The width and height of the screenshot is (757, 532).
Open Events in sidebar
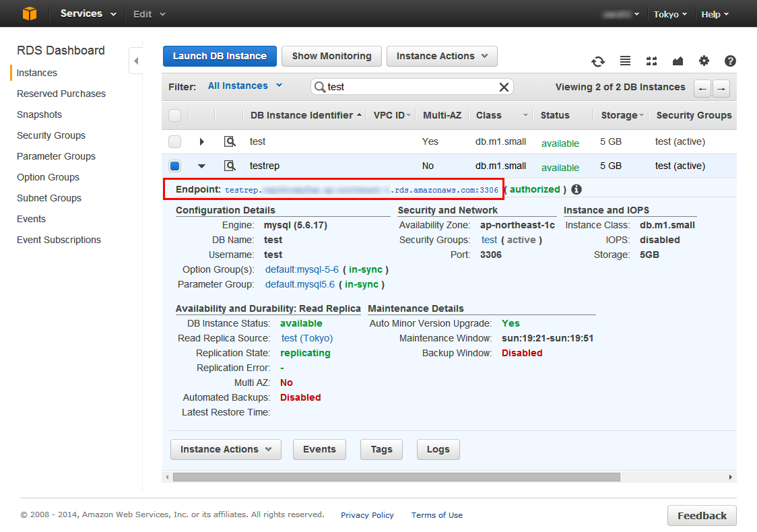(31, 219)
